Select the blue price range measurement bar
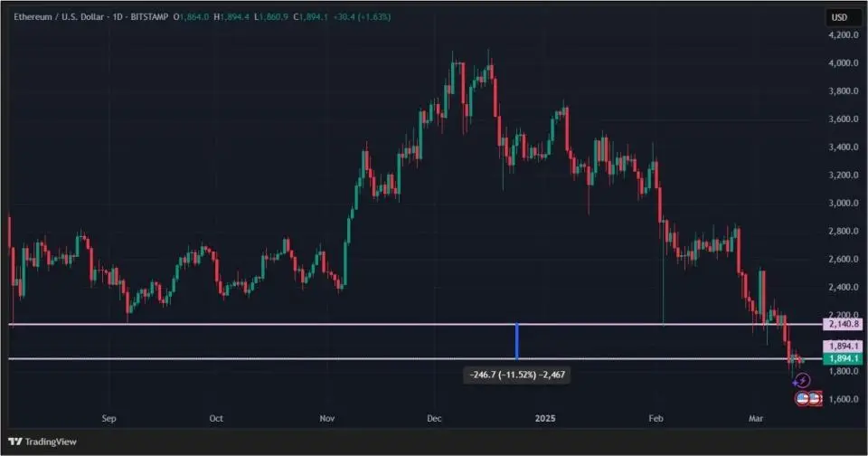Image resolution: width=868 pixels, height=456 pixels. click(516, 341)
